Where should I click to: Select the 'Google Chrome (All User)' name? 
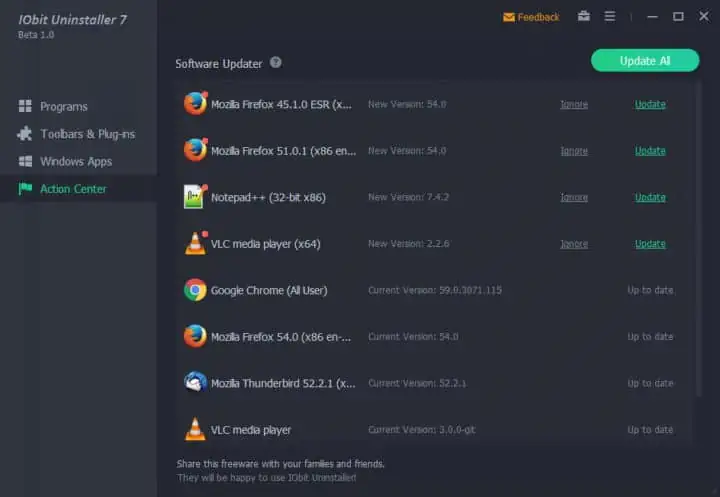click(269, 290)
